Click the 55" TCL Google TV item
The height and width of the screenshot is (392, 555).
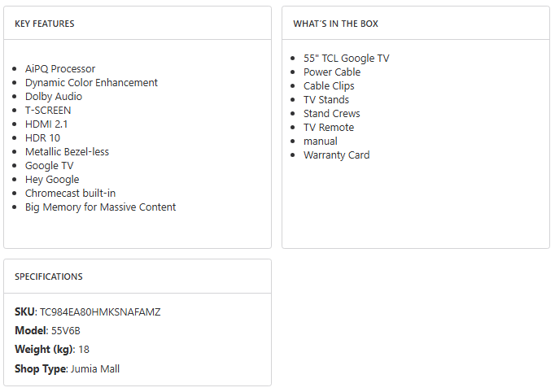point(346,59)
